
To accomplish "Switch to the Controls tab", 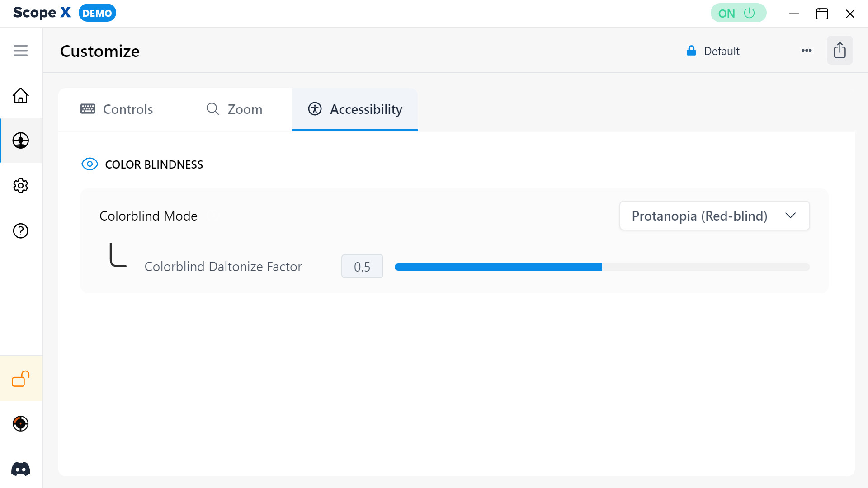I will (x=117, y=109).
